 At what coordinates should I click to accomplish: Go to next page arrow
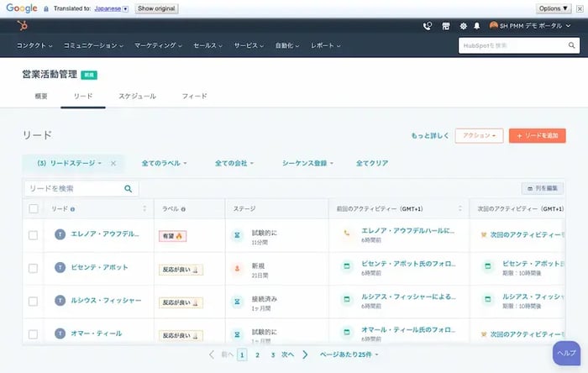(x=305, y=355)
